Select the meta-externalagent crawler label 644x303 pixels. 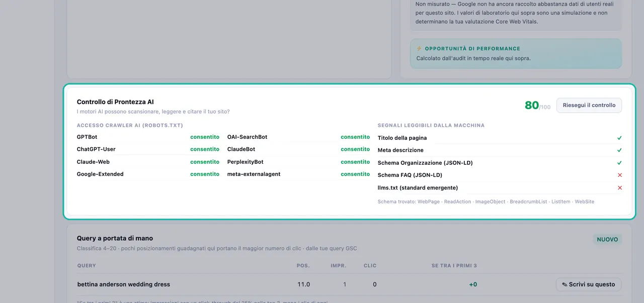tap(254, 174)
